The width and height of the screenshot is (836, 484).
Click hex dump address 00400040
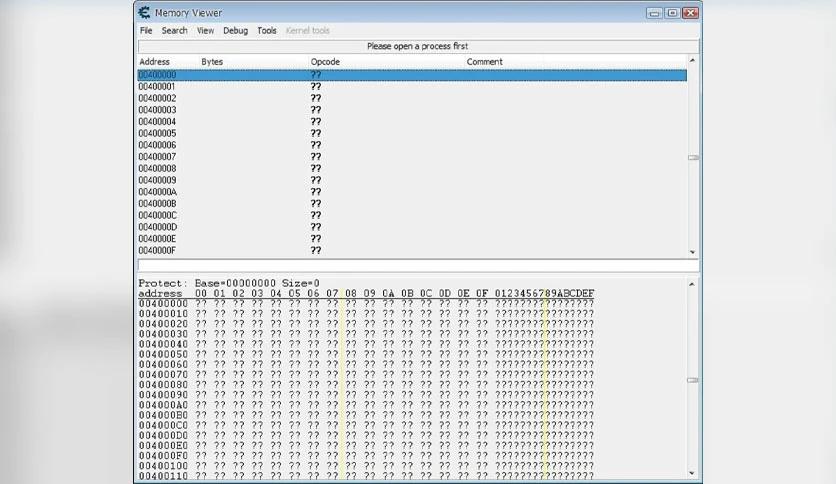point(163,344)
